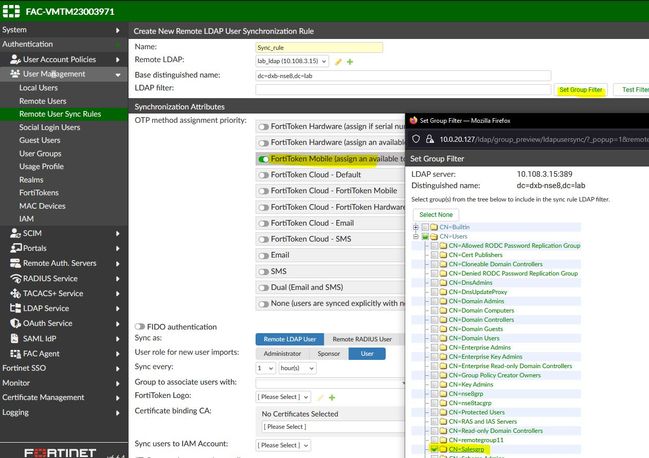Click the CN=Builtin folder icon
The width and height of the screenshot is (649, 458).
434,227
